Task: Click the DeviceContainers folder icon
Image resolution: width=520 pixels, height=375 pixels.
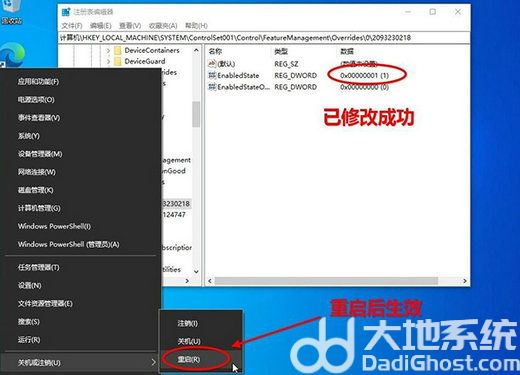Action: click(118, 51)
